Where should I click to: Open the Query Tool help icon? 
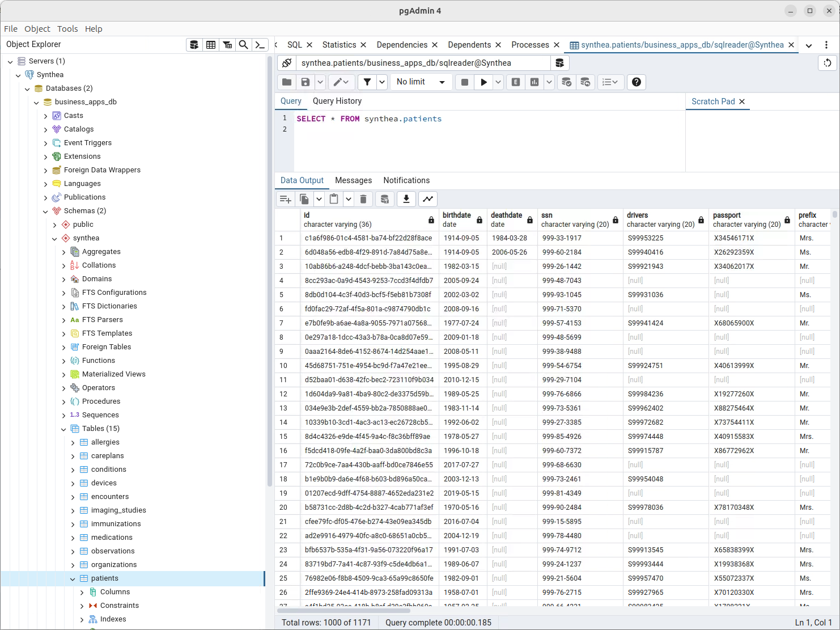(637, 82)
